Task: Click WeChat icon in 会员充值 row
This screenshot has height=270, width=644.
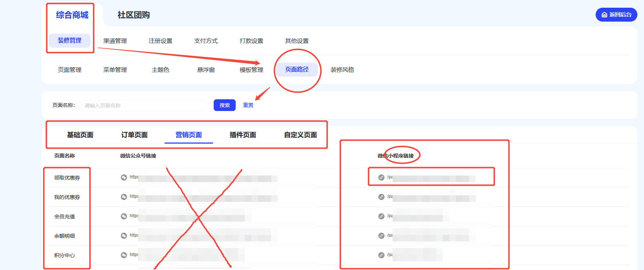Action: coord(124,217)
